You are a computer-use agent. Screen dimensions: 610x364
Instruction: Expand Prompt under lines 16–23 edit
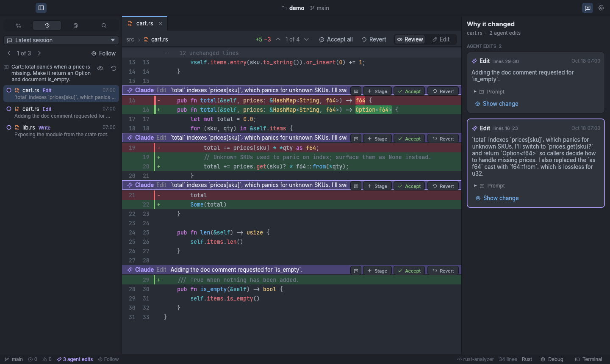[489, 185]
